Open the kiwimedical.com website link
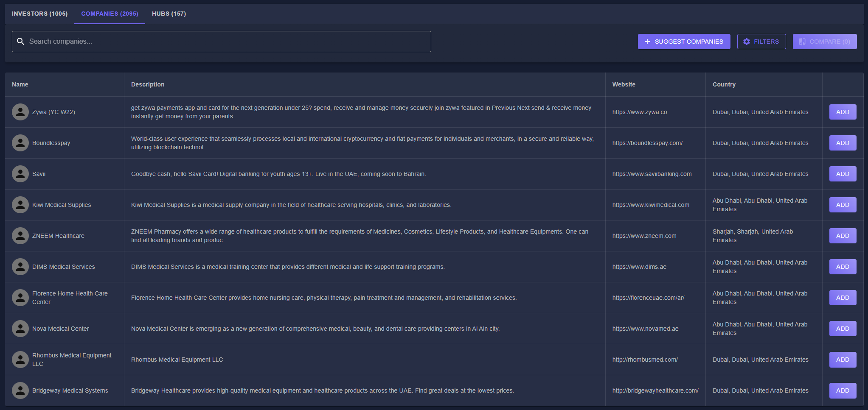Image resolution: width=868 pixels, height=410 pixels. 651,205
